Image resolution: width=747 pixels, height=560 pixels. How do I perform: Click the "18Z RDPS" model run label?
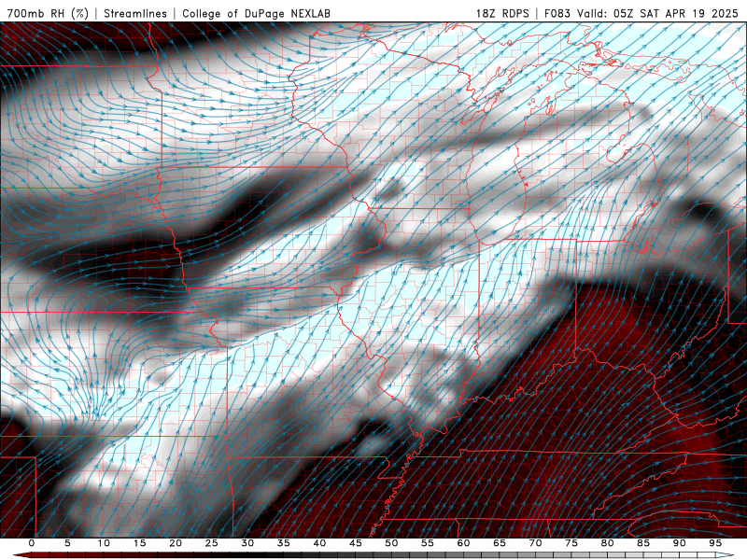pyautogui.click(x=502, y=13)
